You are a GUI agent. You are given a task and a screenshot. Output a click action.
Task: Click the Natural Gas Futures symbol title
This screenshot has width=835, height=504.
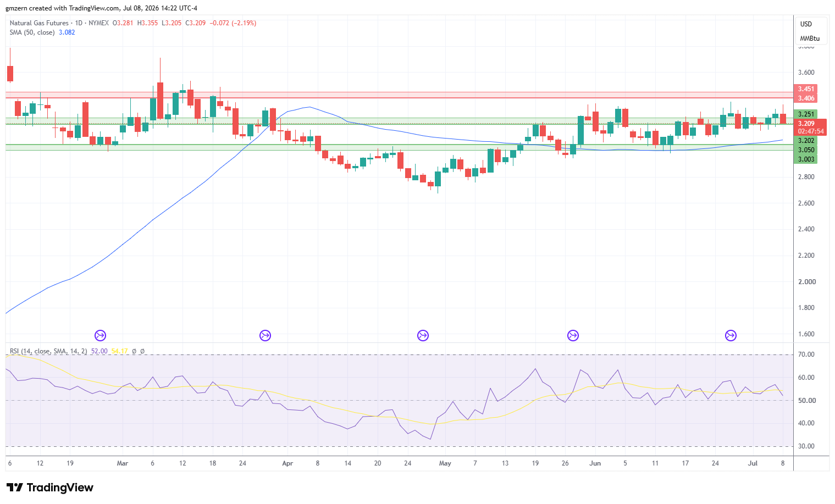point(39,23)
